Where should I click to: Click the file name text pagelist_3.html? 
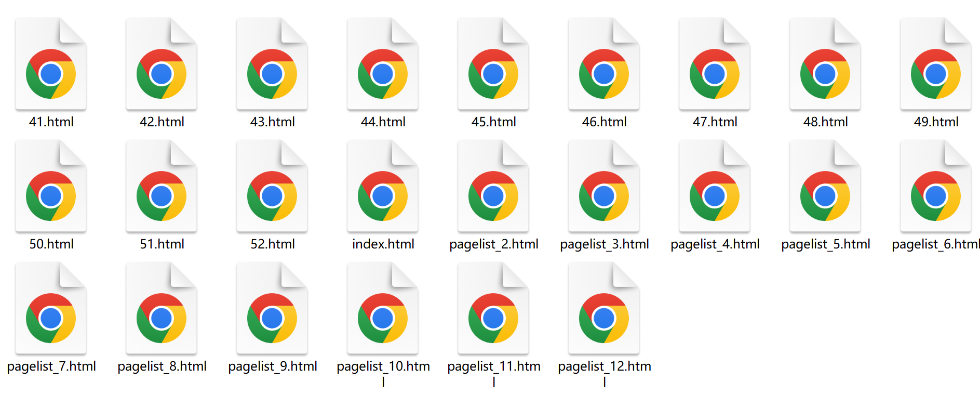[604, 245]
